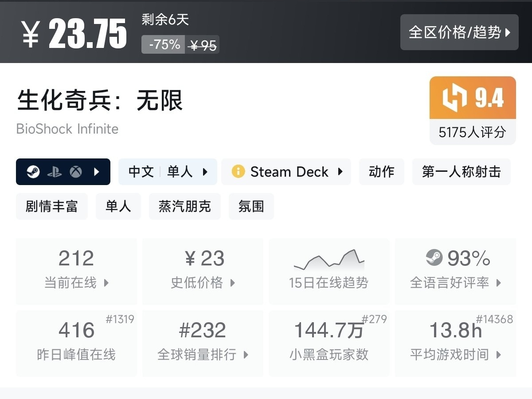The height and width of the screenshot is (399, 532).
Task: Click the Steam platform icon
Action: (33, 172)
